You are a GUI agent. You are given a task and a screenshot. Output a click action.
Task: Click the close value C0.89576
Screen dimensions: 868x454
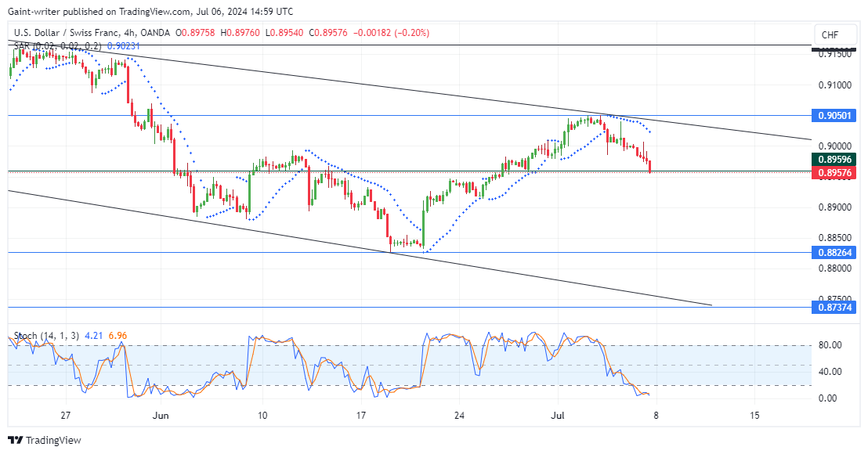[327, 33]
